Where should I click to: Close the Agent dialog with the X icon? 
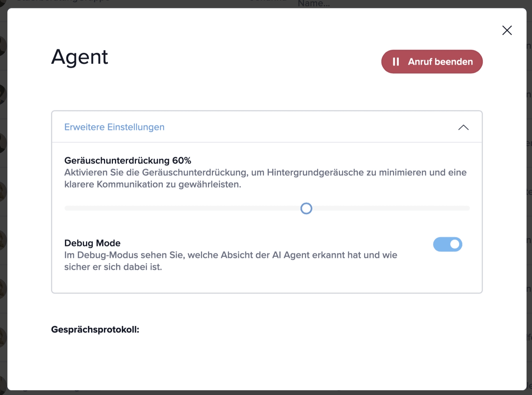(x=507, y=30)
